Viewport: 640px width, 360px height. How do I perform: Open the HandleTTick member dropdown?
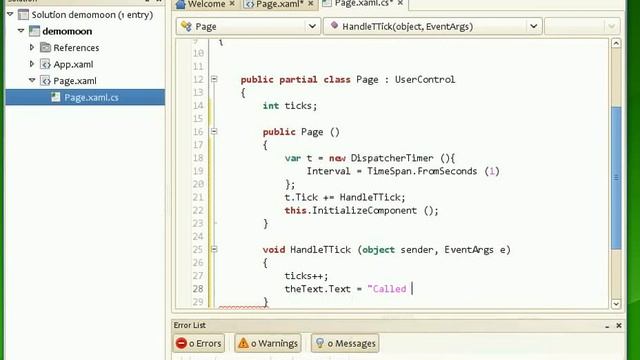433,27
